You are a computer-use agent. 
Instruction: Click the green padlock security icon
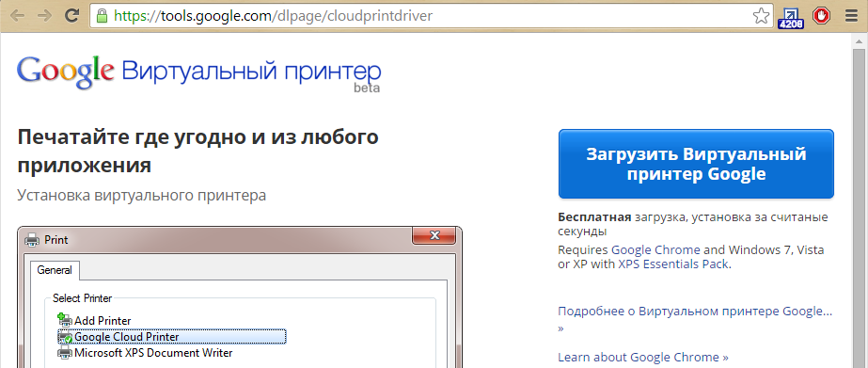click(102, 15)
